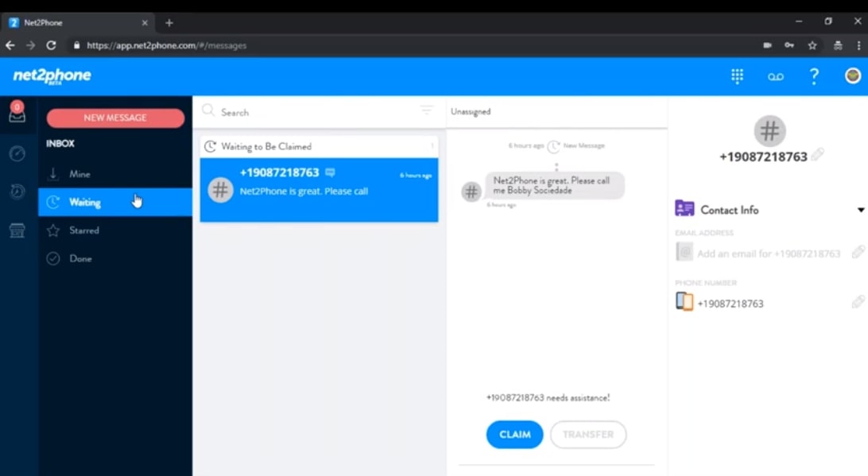Open the filter icon beside Search
The height and width of the screenshot is (476, 868).
tap(426, 110)
